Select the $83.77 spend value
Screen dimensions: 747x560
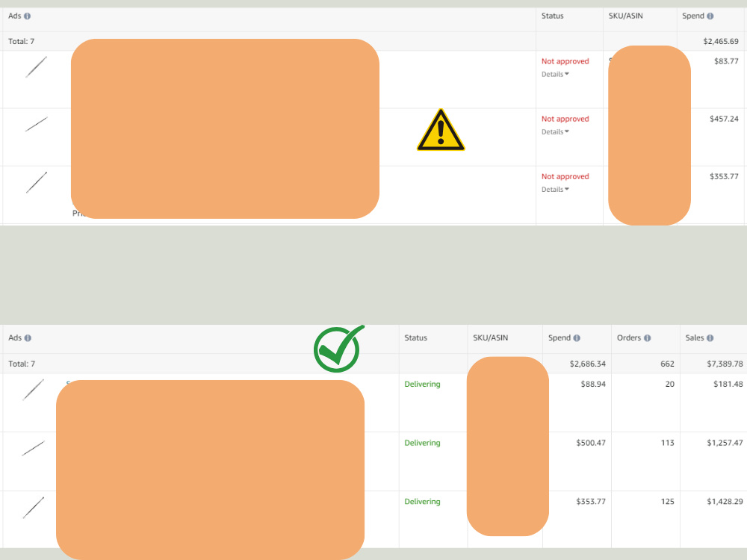(726, 61)
